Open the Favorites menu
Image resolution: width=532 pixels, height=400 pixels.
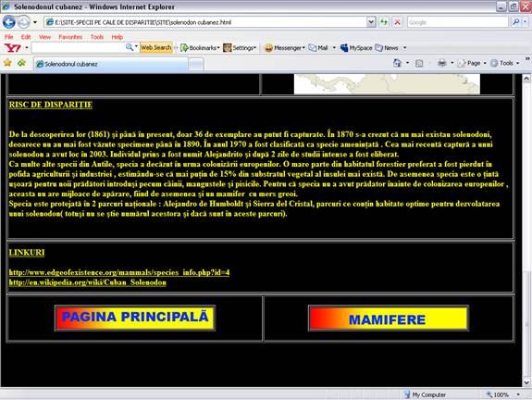(x=70, y=37)
